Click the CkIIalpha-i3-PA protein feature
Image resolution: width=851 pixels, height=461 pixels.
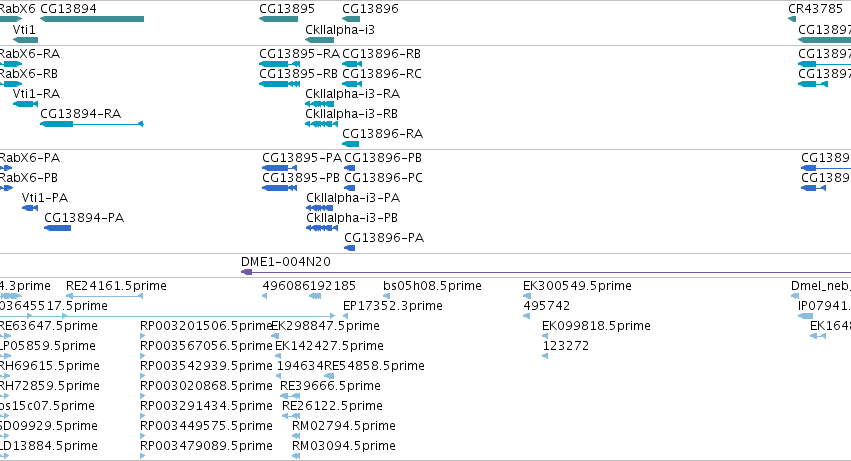(320, 208)
